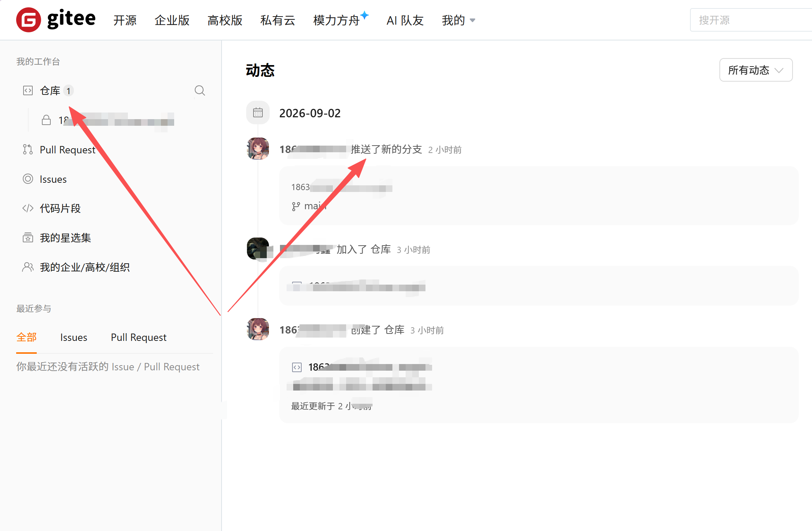The height and width of the screenshot is (531, 812).
Task: Open 代码片段 in the sidebar
Action: [x=60, y=209]
